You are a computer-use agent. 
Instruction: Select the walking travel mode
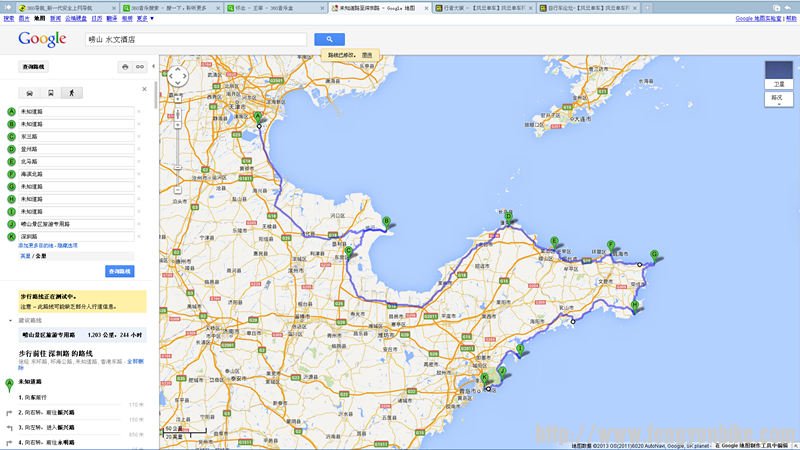pyautogui.click(x=71, y=92)
